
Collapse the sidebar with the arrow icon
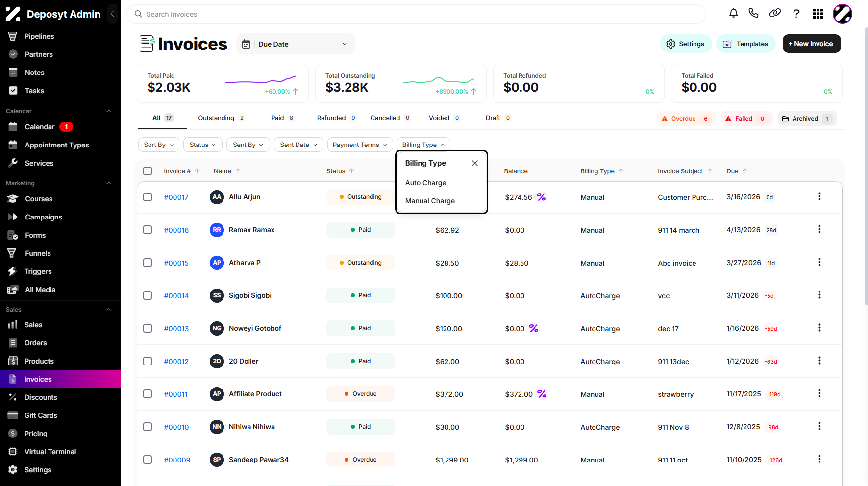[x=112, y=14]
